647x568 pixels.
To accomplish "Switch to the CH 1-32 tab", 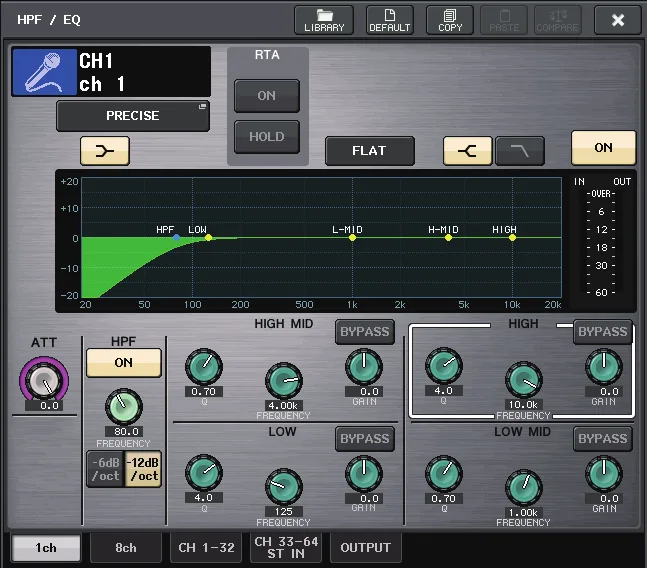I will [206, 548].
